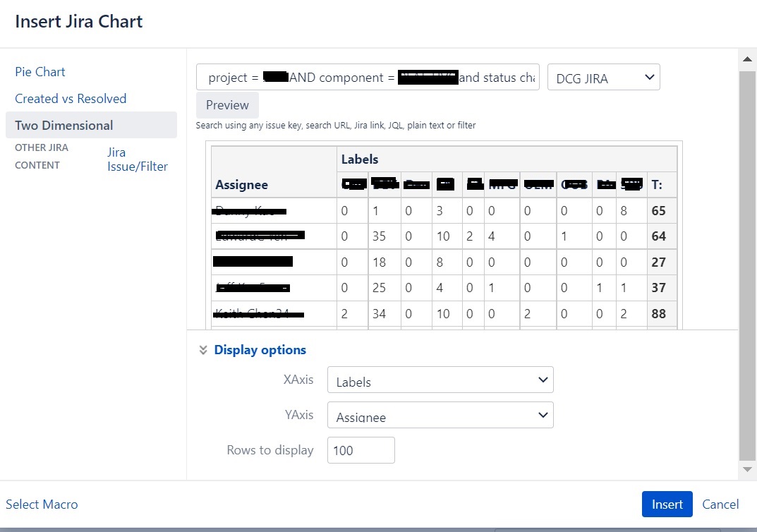Cancel the Insert Jira Chart dialog
Image resolution: width=757 pixels, height=532 pixels.
pyautogui.click(x=720, y=504)
